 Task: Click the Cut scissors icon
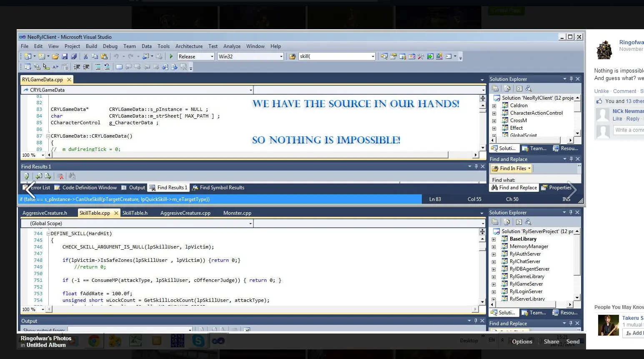85,56
